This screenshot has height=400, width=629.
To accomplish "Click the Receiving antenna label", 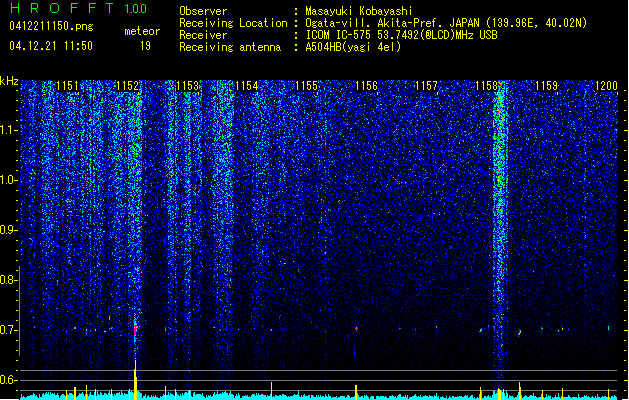I will [230, 47].
